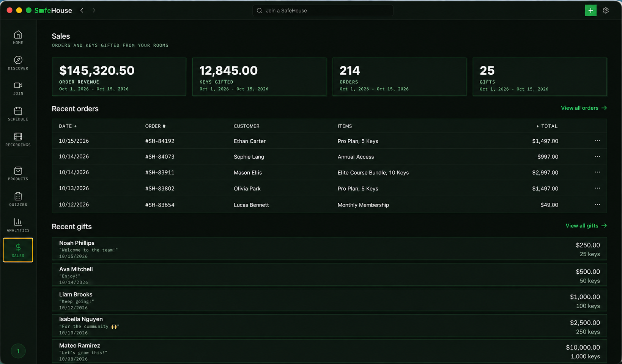Viewport: 622px width, 364px height.
Task: Open the Order Revenue $145,320.50 card
Action: (119, 77)
